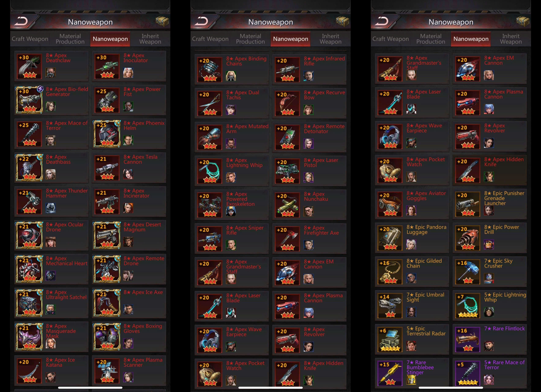Pick the 8★ Apex Firefighter Axe icon

point(287,239)
